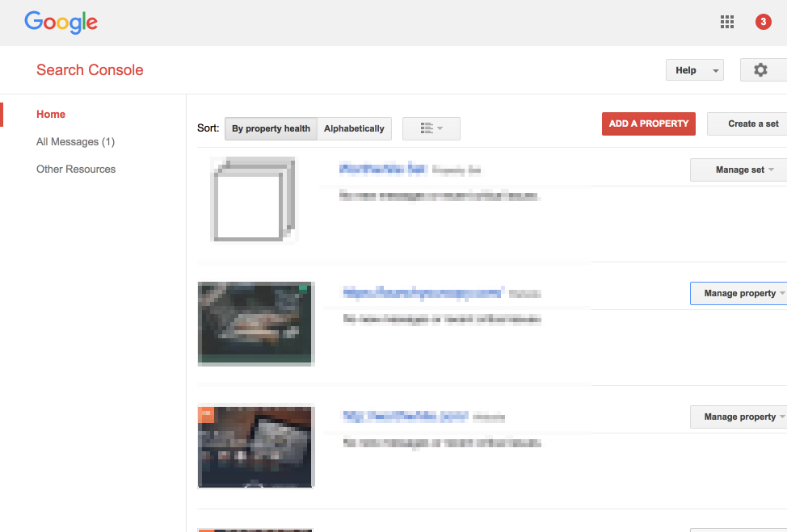Click the second property's site thumbnail
The width and height of the screenshot is (787, 532).
256,324
